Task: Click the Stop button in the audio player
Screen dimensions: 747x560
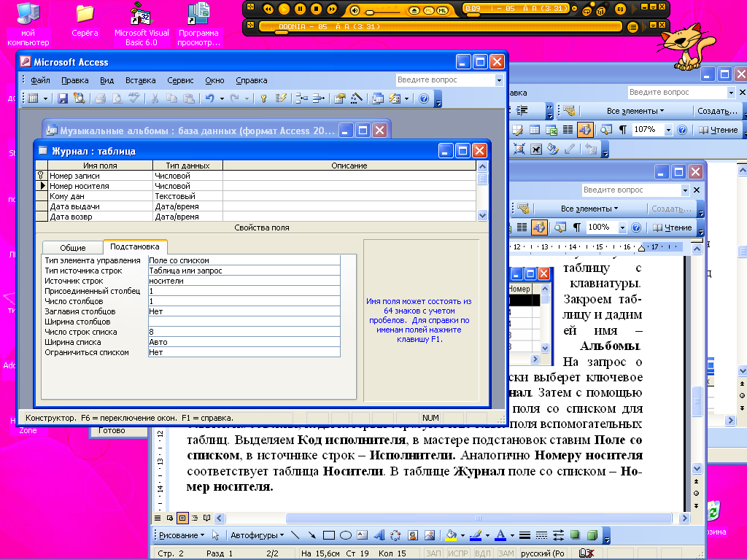Action: (x=317, y=9)
